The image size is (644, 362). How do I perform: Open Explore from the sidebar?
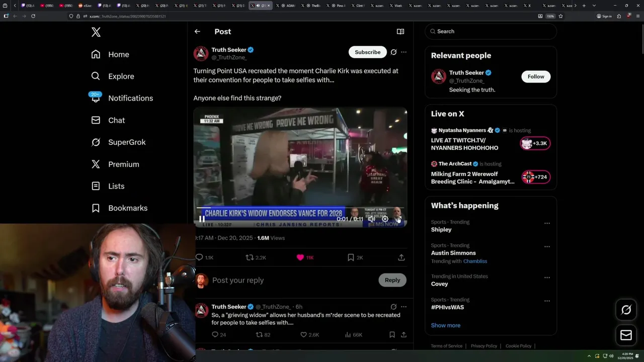pos(113,76)
